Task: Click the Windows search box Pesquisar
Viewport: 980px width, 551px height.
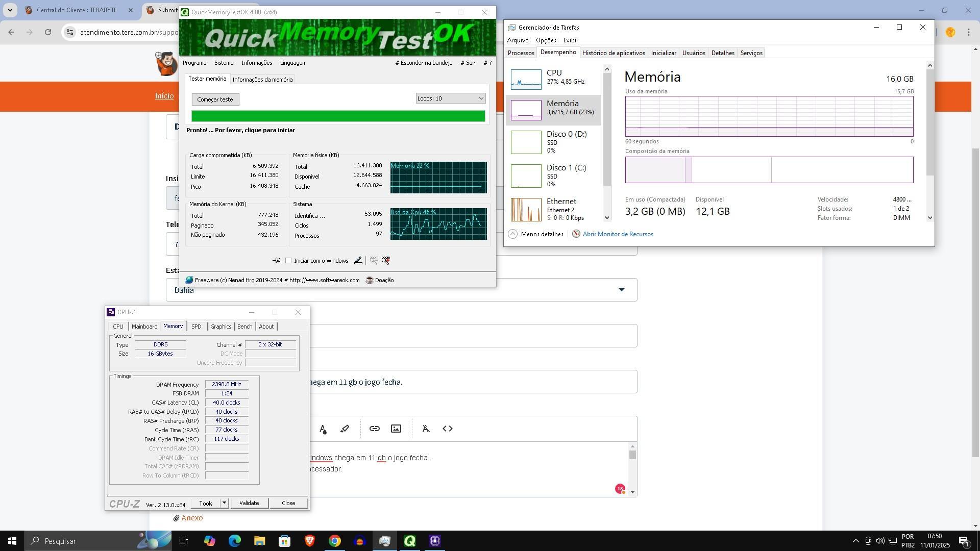Action: pyautogui.click(x=97, y=541)
